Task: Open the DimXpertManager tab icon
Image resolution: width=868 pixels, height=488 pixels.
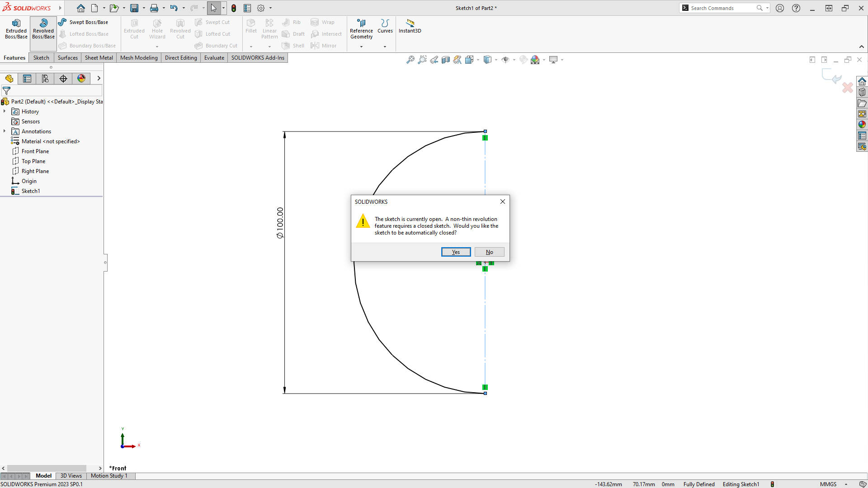Action: pos(63,79)
